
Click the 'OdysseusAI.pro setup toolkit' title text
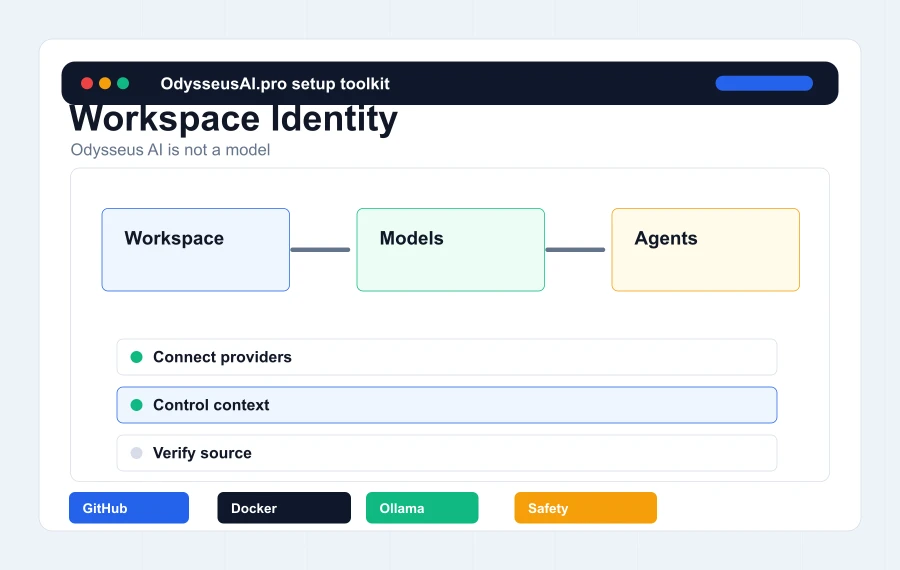tap(275, 84)
